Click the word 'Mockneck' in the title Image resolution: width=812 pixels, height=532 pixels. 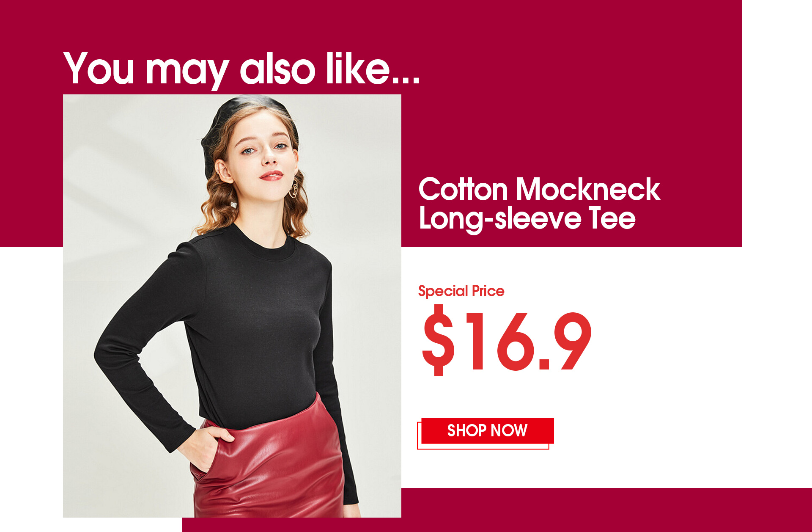(588, 189)
